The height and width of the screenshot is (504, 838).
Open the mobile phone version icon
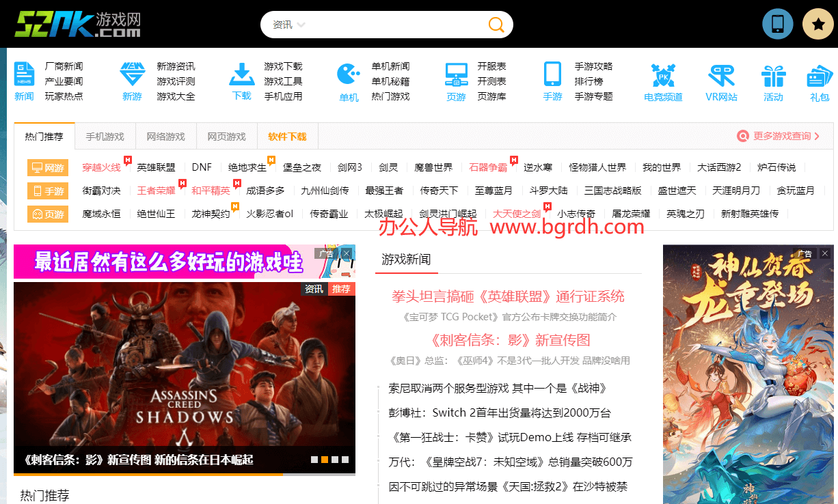777,24
